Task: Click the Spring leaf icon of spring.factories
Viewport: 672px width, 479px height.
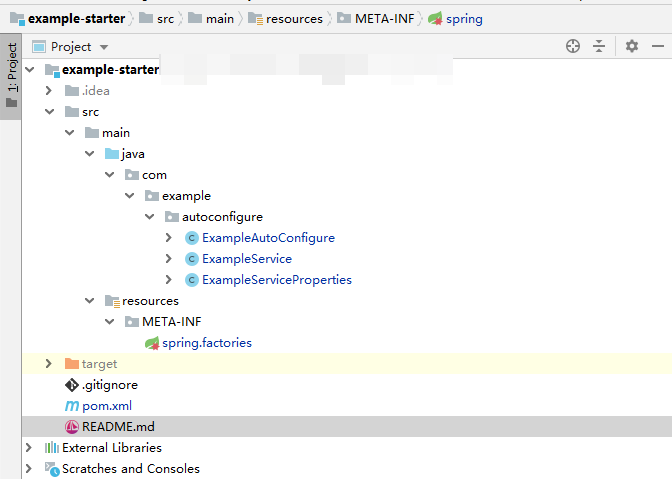Action: tap(152, 343)
